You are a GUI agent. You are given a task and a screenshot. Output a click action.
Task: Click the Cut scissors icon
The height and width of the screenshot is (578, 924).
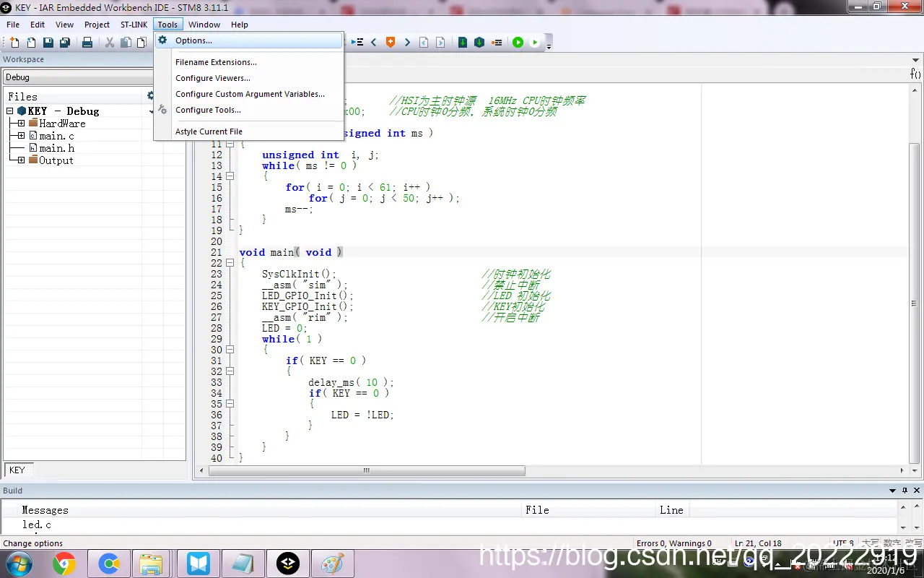tap(110, 43)
